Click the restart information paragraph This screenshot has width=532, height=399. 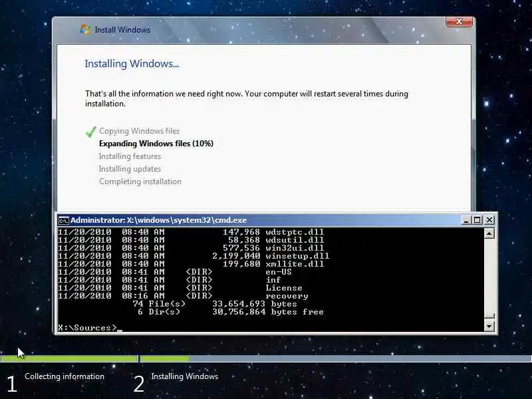pos(247,98)
